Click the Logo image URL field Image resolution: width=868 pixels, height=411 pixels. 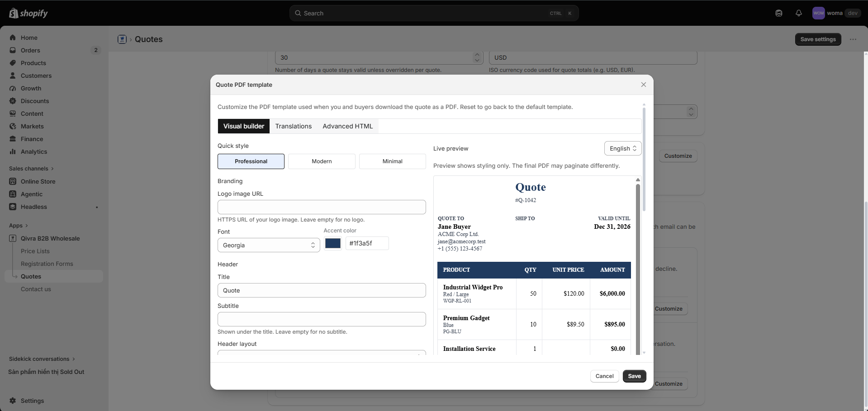(322, 207)
